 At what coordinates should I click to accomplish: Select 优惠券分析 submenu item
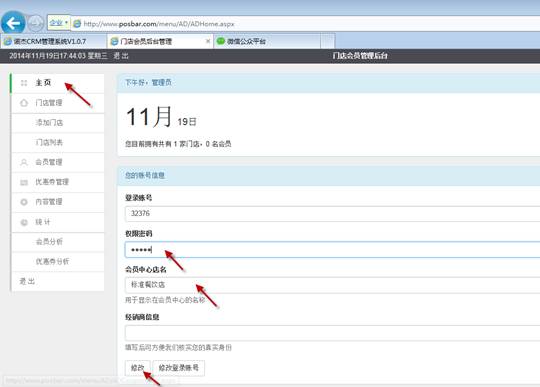click(58, 262)
